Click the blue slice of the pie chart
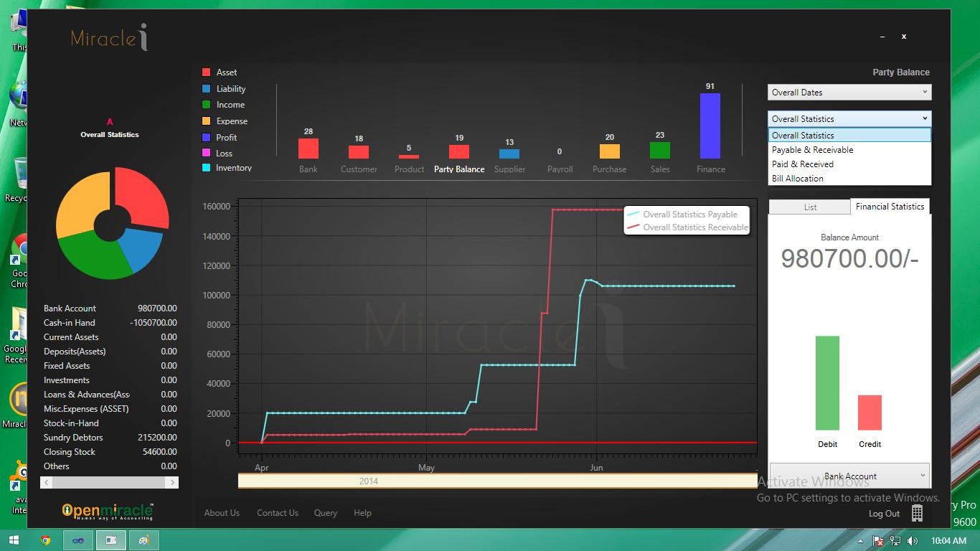 [x=142, y=250]
